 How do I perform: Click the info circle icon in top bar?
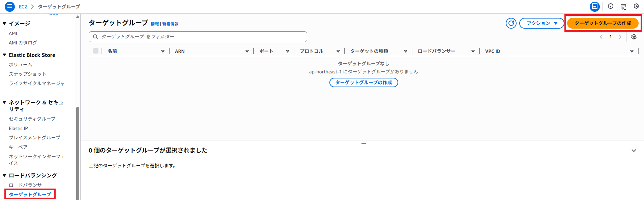610,6
